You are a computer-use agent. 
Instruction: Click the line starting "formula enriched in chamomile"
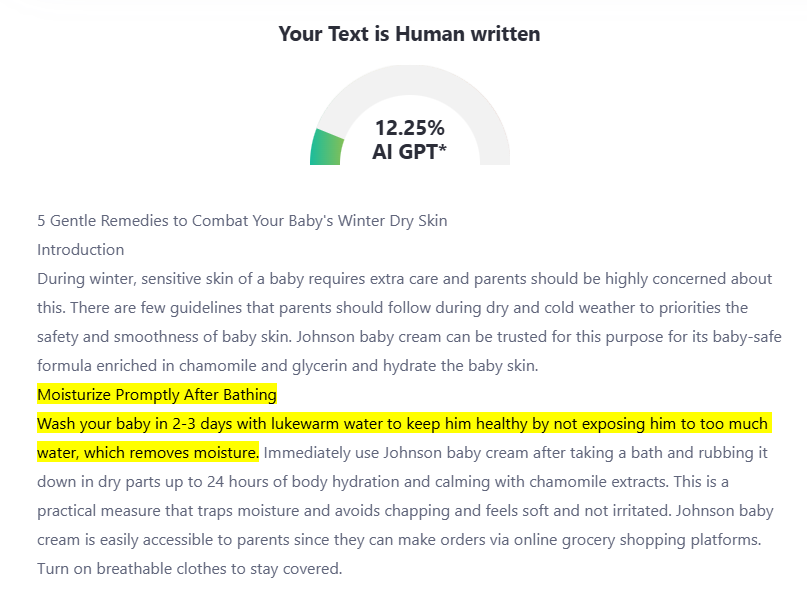point(288,365)
